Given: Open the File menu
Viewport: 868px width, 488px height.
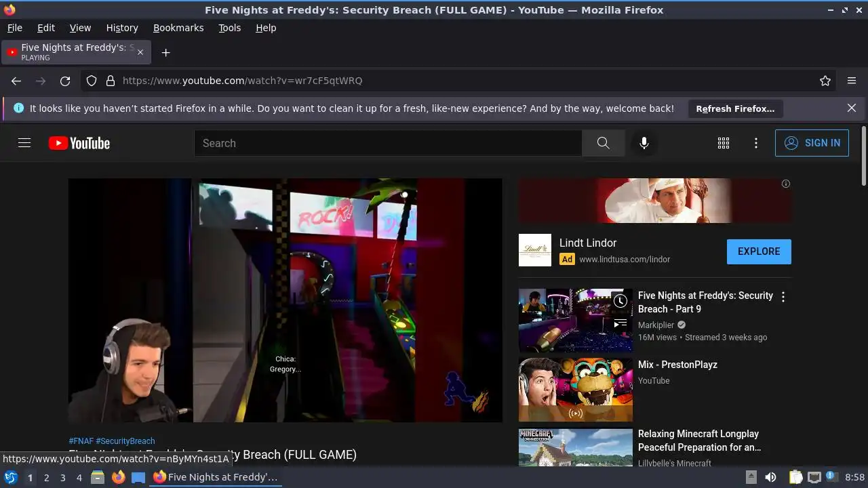Looking at the screenshot, I should 15,28.
